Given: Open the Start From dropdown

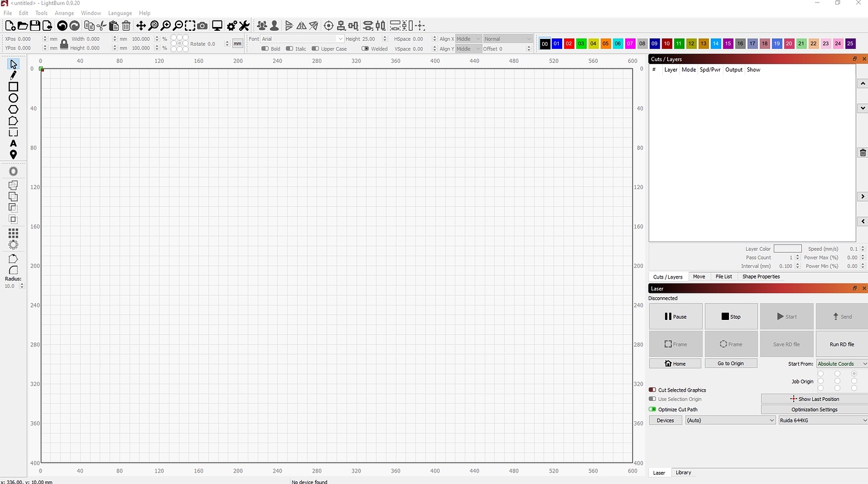Looking at the screenshot, I should point(842,363).
